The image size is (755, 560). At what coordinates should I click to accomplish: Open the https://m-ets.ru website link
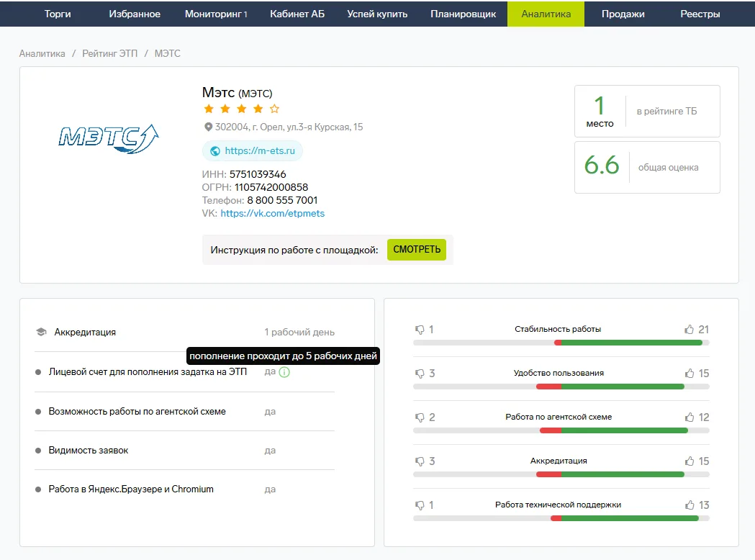click(260, 150)
